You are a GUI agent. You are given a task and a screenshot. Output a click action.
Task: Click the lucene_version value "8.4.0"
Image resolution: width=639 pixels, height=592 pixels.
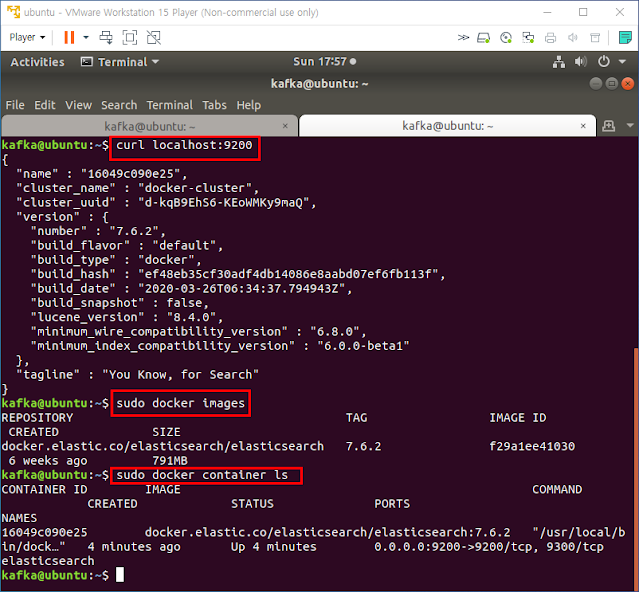pos(192,317)
